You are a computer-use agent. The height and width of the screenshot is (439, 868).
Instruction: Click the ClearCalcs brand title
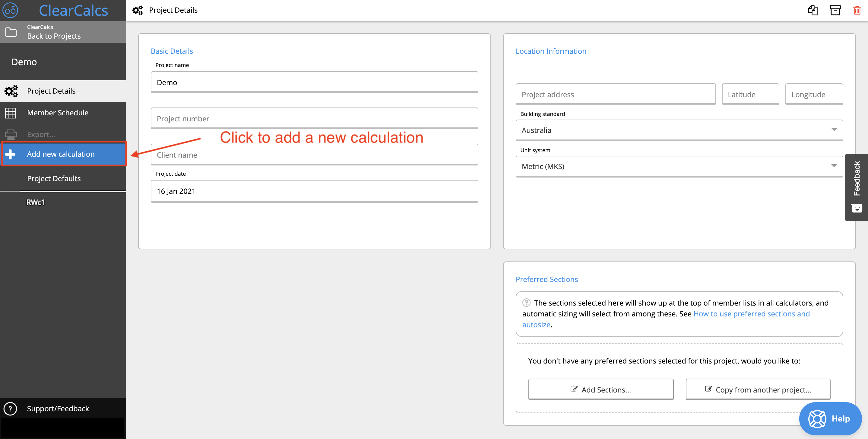pos(74,11)
